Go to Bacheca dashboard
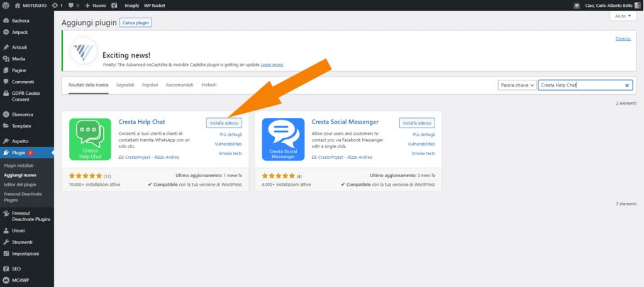This screenshot has height=287, width=644. point(21,21)
